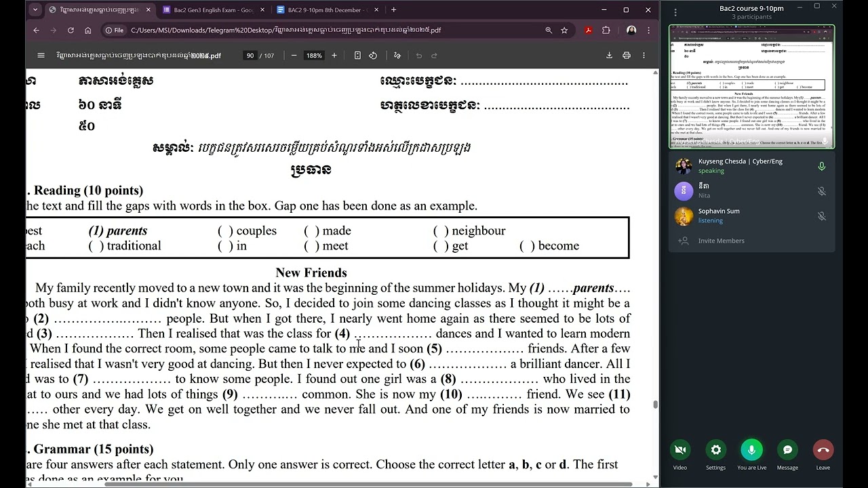Image resolution: width=868 pixels, height=488 pixels.
Task: Open the PDF viewer sidebar menu
Action: point(41,56)
